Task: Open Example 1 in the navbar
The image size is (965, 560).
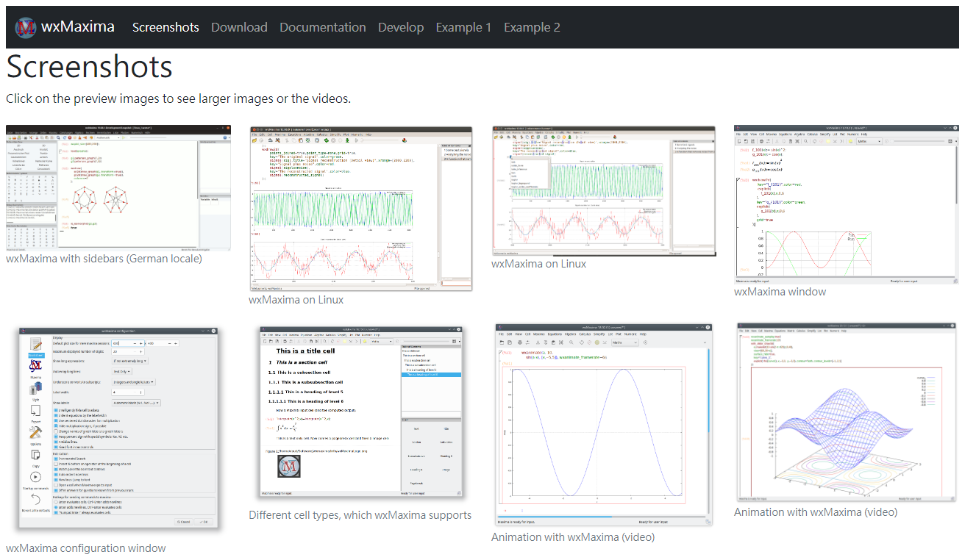Action: click(x=463, y=27)
